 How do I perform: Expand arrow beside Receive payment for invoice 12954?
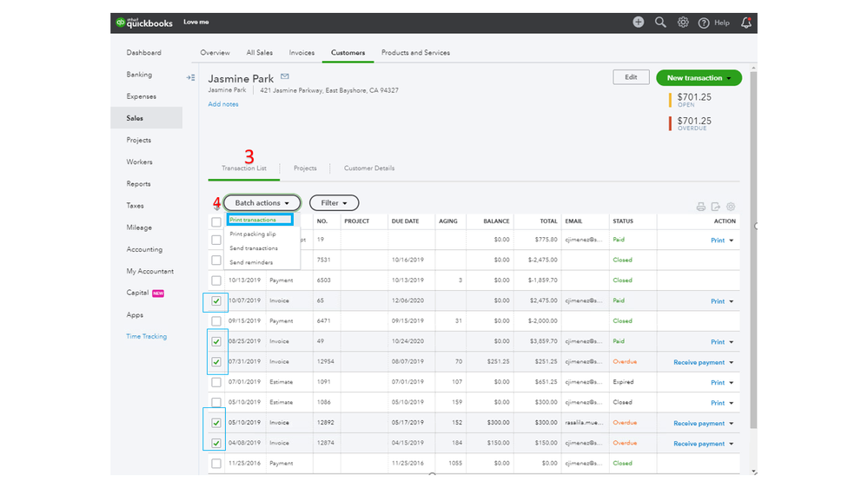pos(732,363)
